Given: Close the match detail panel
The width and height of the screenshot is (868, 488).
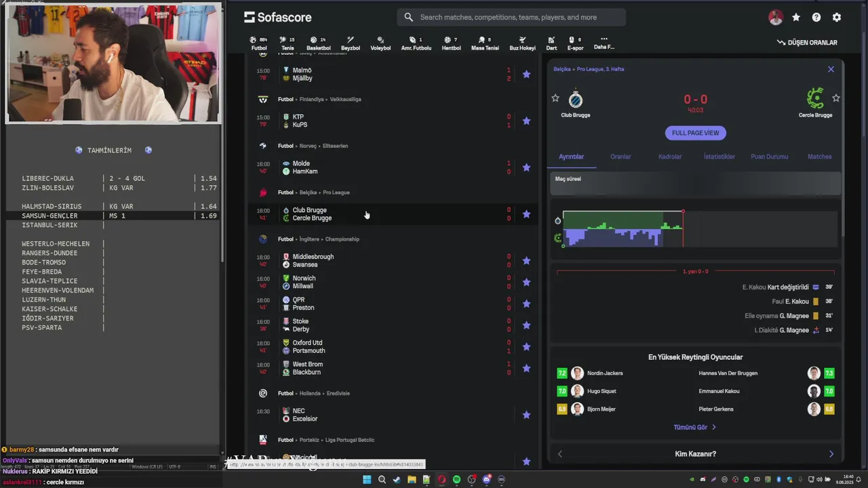Looking at the screenshot, I should [x=831, y=69].
